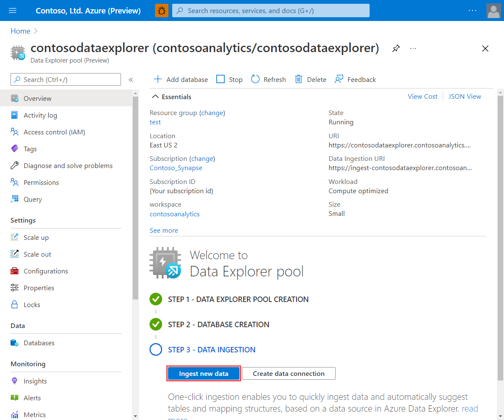The width and height of the screenshot is (504, 420).
Task: Open the hamburger portal menu
Action: pyautogui.click(x=13, y=10)
